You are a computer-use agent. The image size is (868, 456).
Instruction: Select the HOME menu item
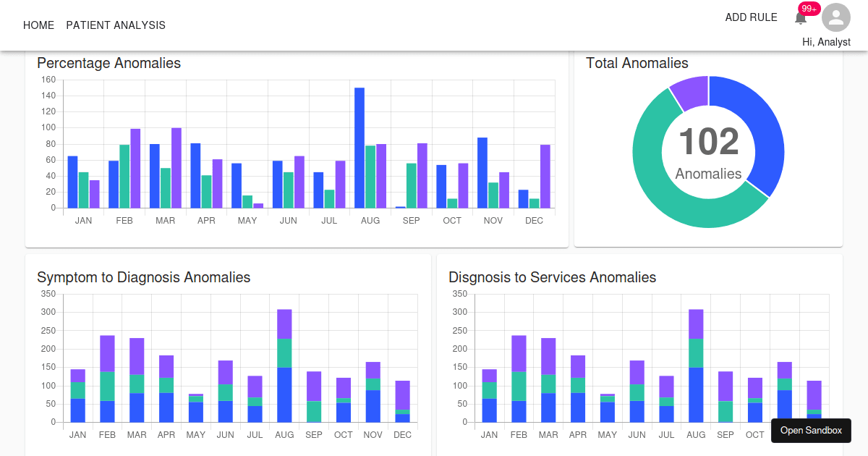[x=38, y=25]
